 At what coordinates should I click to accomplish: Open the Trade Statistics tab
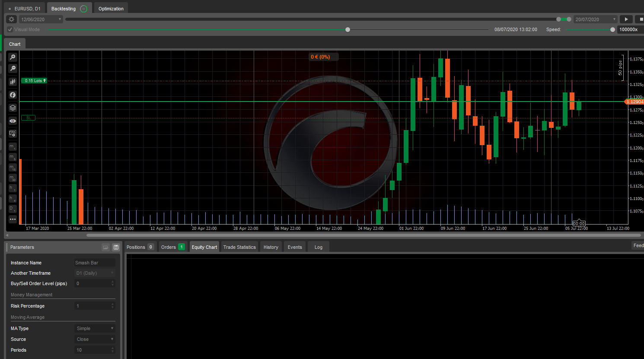point(239,247)
